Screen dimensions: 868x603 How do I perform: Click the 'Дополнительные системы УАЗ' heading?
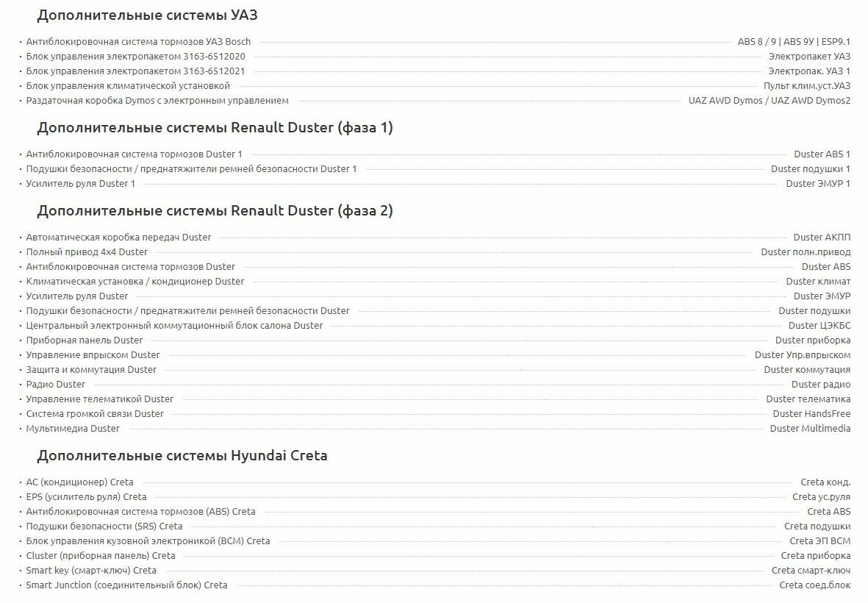pos(147,15)
